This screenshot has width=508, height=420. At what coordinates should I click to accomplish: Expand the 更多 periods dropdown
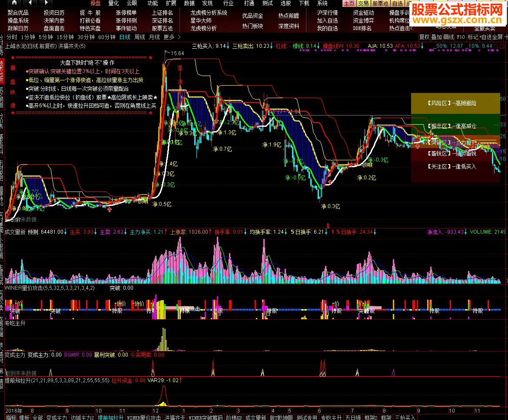172,37
